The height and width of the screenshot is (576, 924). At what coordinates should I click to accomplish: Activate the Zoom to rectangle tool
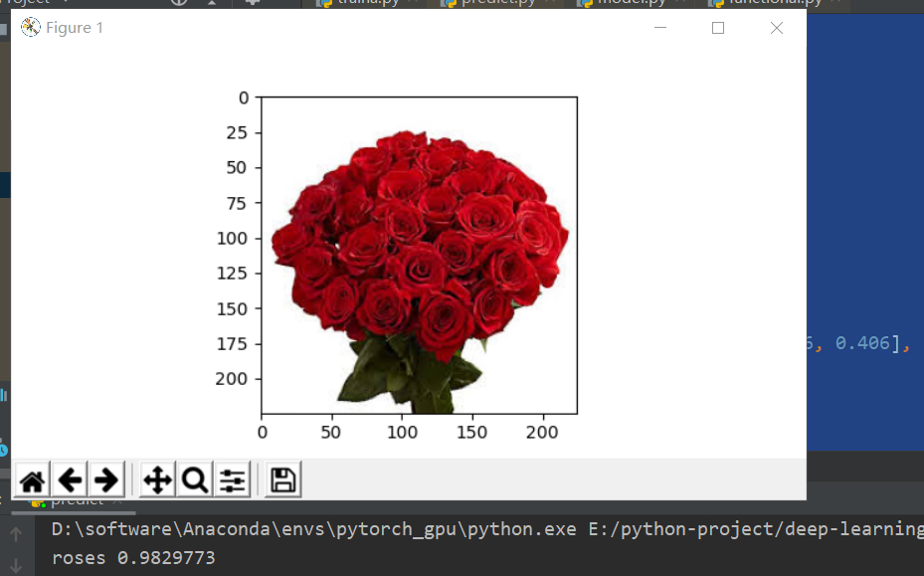click(x=195, y=480)
